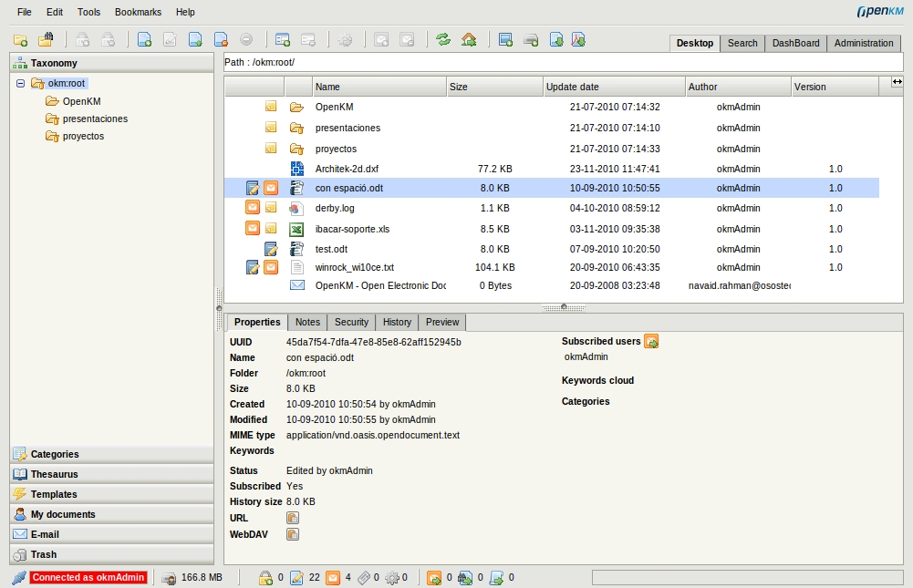
Task: Click the Start workflow gear toolbar icon
Action: pyautogui.click(x=346, y=40)
